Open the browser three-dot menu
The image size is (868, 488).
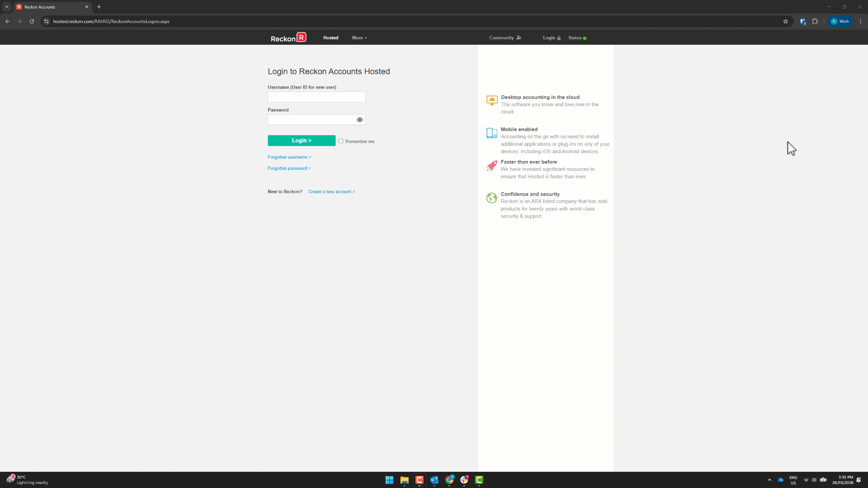click(861, 21)
